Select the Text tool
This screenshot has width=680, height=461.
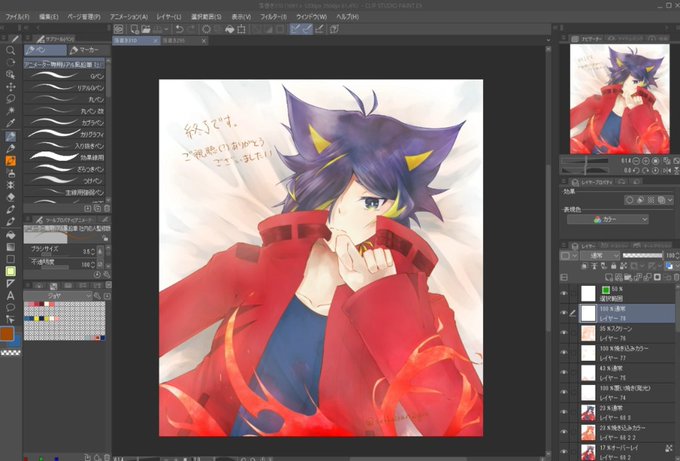[10, 296]
